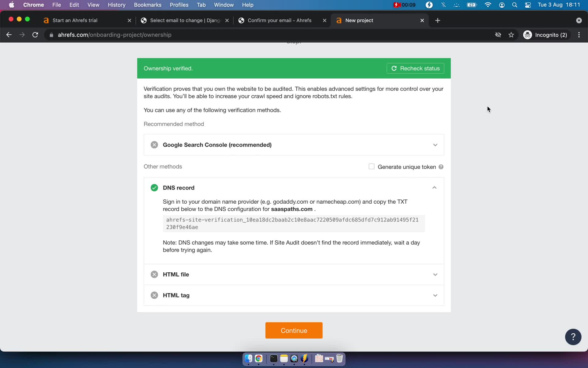Click the question mark help icon next to Generate unique token
This screenshot has width=588, height=368.
441,167
